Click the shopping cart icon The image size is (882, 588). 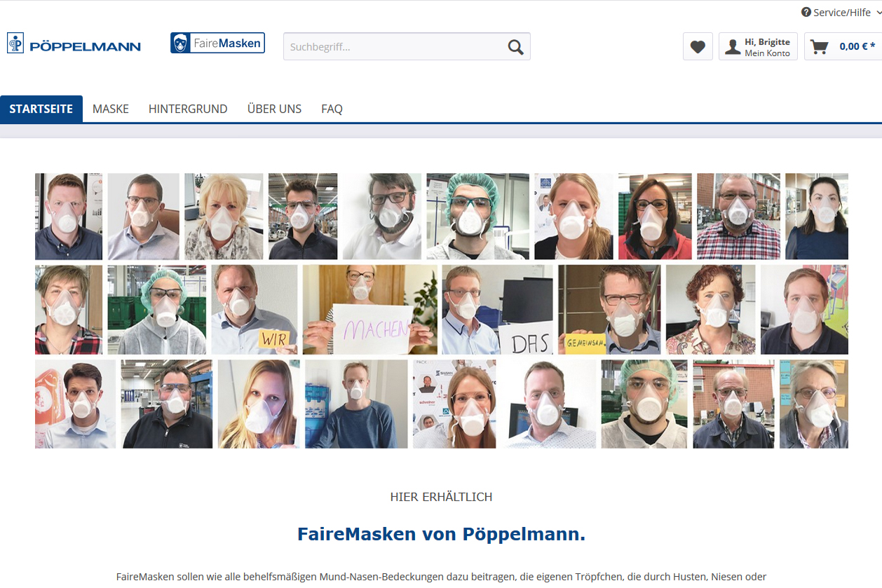[819, 47]
